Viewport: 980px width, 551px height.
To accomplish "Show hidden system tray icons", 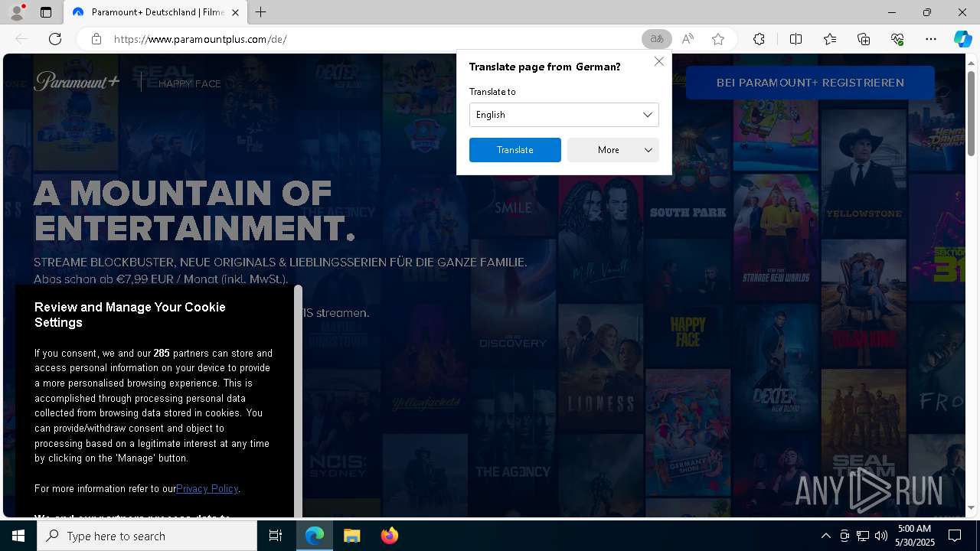I will 825,536.
